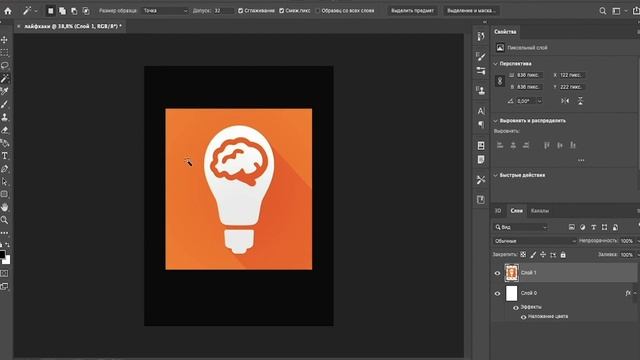The width and height of the screenshot is (640, 360).
Task: Collapse the Перспектива section
Action: (496, 64)
